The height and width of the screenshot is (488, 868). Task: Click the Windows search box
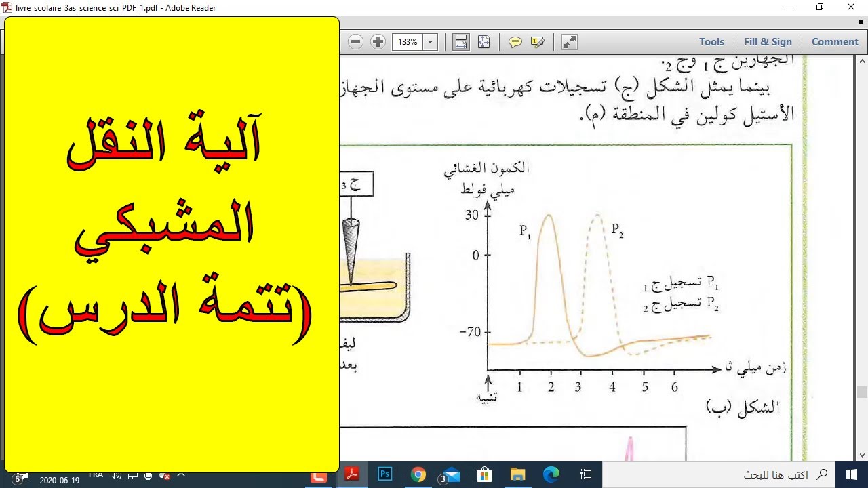tap(719, 474)
